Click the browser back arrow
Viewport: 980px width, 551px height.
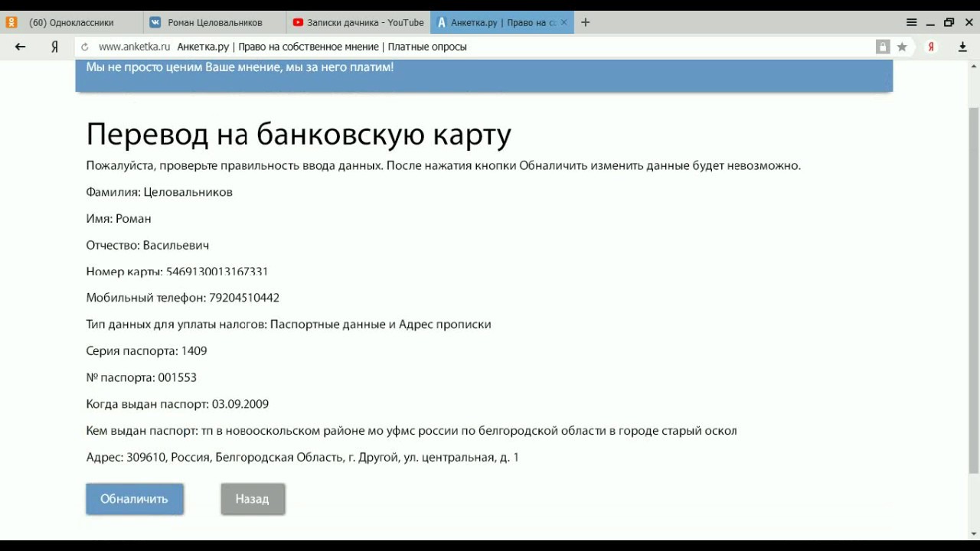(21, 47)
